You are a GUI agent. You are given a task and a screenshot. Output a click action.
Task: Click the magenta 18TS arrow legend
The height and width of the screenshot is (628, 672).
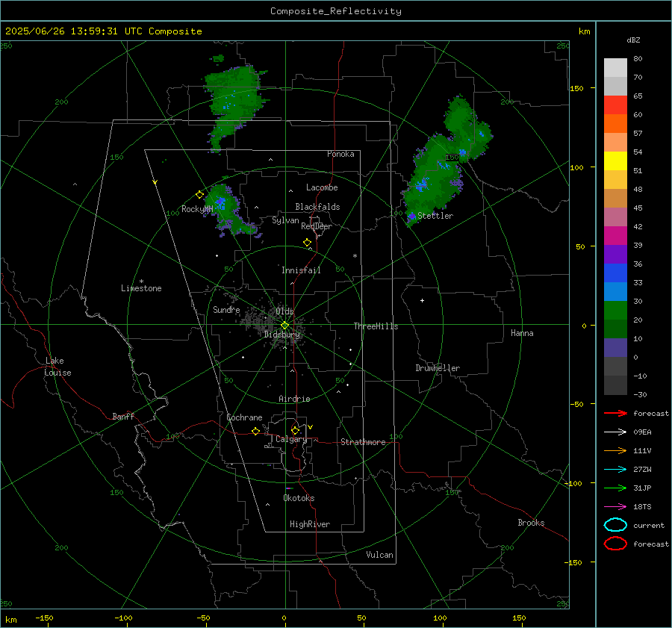[x=615, y=507]
